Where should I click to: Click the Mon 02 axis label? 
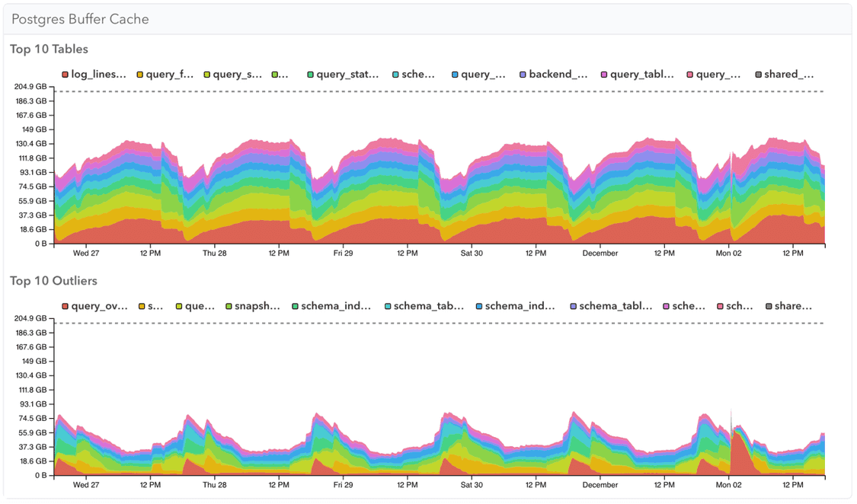point(729,253)
